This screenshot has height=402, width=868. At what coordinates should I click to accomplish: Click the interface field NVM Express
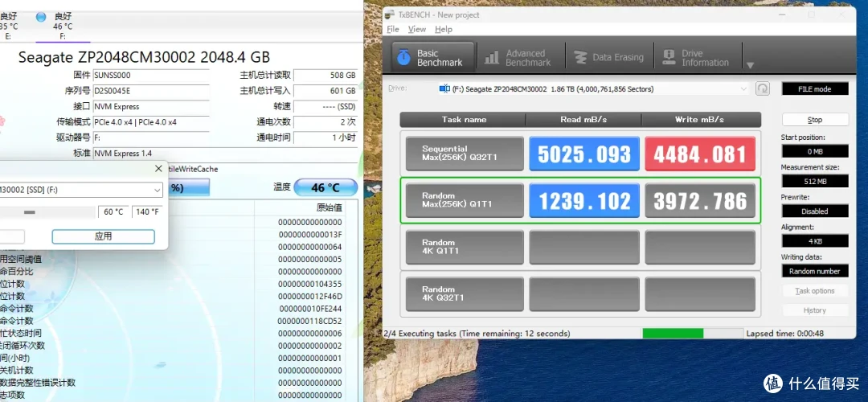(x=151, y=106)
